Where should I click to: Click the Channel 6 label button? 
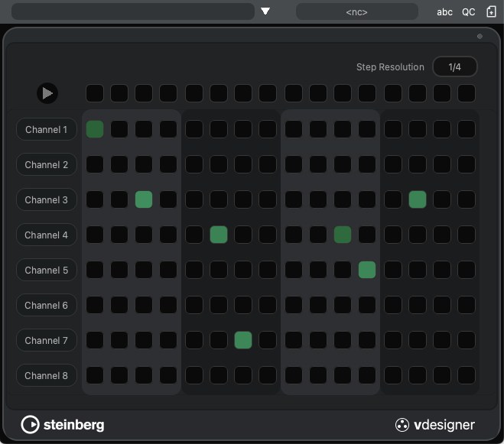(x=47, y=305)
